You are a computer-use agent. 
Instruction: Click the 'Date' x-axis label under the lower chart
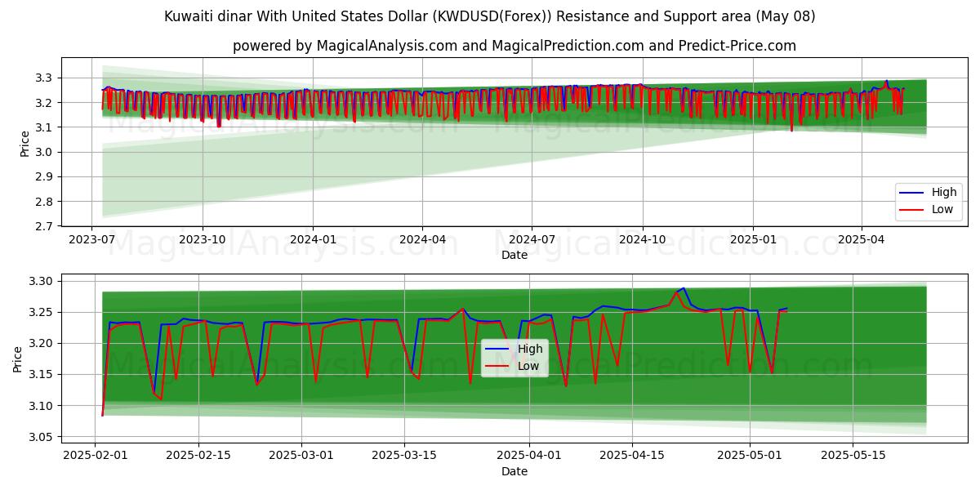[x=514, y=471]
